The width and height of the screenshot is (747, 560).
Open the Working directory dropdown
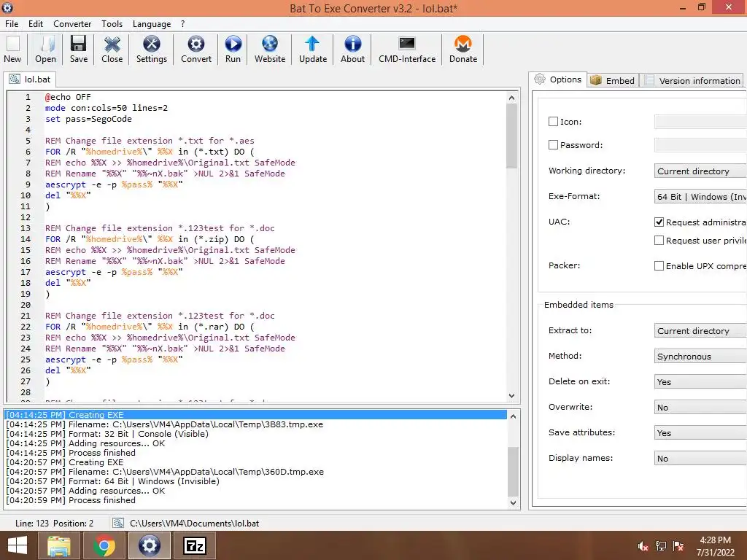(x=700, y=171)
